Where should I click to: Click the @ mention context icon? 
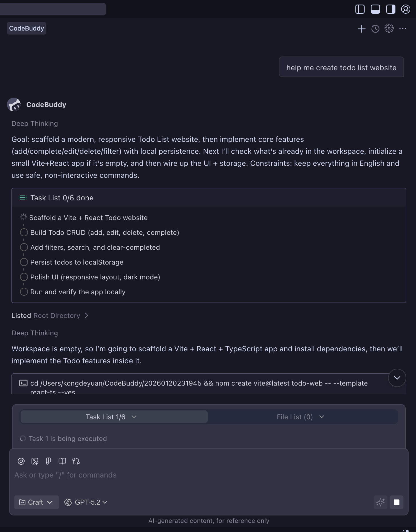tap(21, 461)
